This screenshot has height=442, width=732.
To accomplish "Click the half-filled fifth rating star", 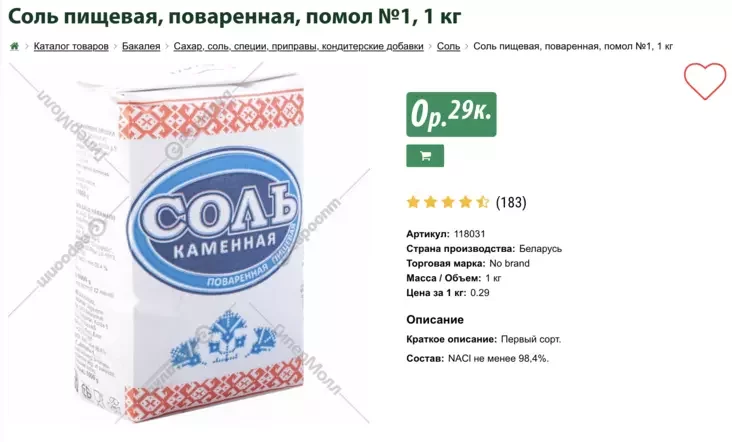I will (482, 202).
